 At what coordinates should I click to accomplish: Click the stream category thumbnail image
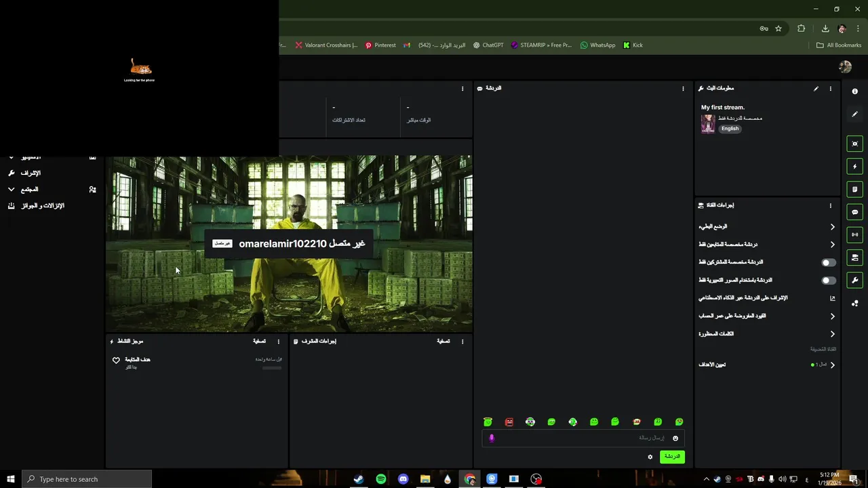coord(708,123)
